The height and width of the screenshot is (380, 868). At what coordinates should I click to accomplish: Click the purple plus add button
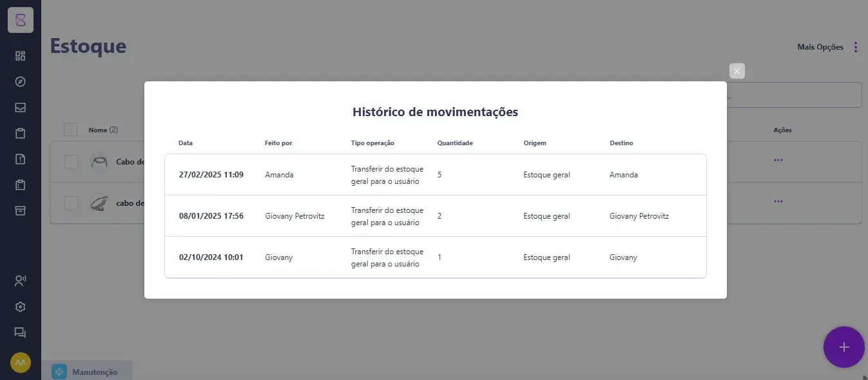coord(844,347)
